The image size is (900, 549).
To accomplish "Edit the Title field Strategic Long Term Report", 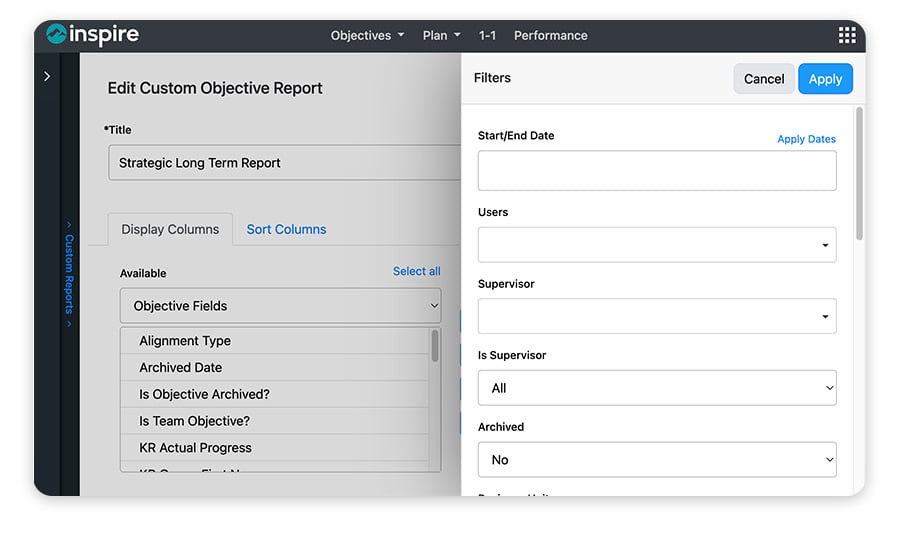I will (x=285, y=163).
